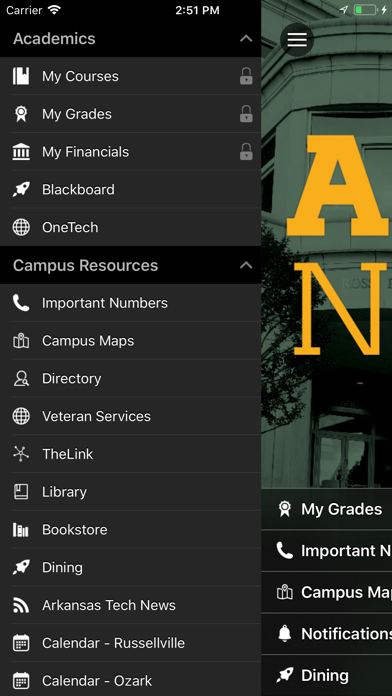Screen dimensions: 392x696
Task: Open My Courses from the menu
Action: [x=131, y=76]
